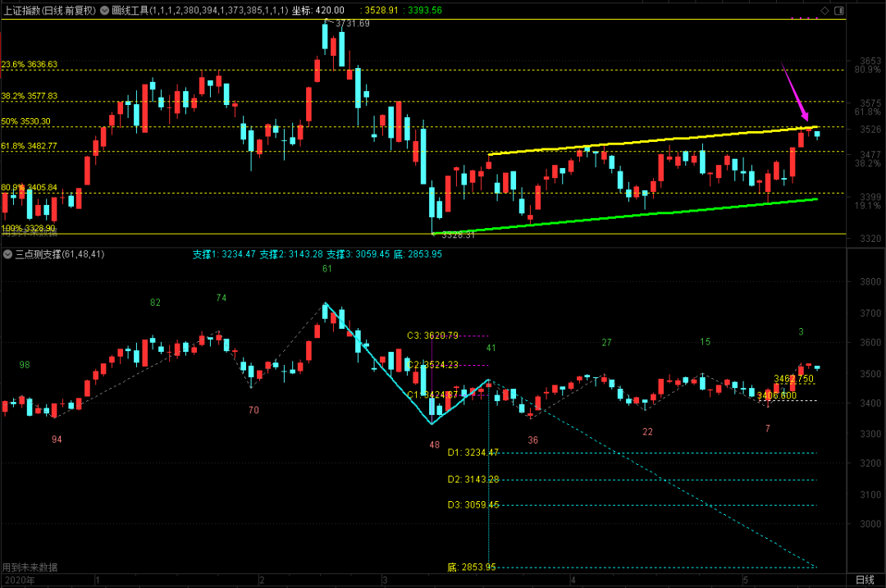The image size is (886, 588).
Task: Select the green lower channel trend line
Action: tap(624, 216)
